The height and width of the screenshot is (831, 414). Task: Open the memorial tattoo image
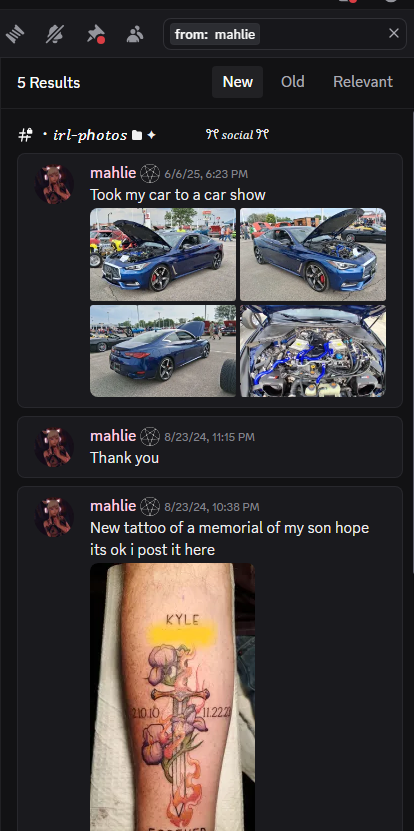172,697
